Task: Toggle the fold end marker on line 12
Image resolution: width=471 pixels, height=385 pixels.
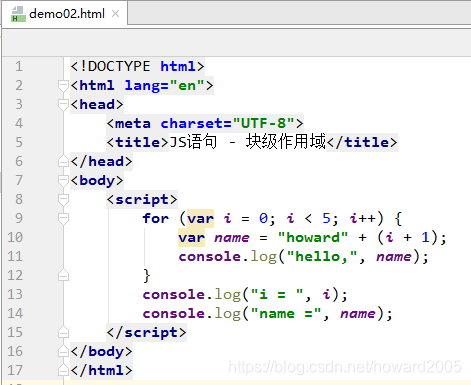Action: [63, 275]
